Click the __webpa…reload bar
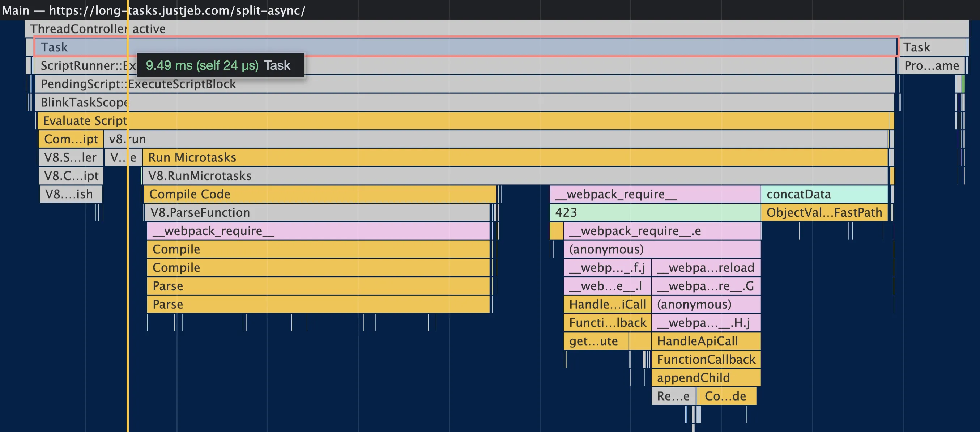 tap(706, 268)
